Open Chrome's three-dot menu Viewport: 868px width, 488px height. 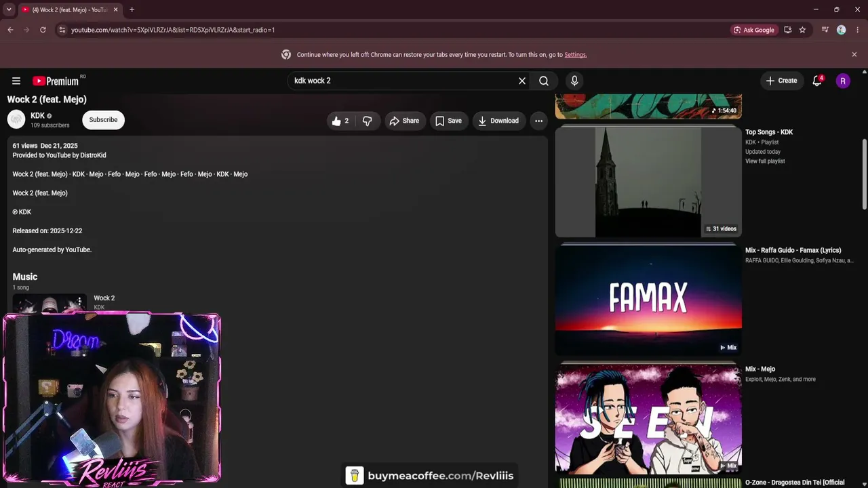coord(858,30)
